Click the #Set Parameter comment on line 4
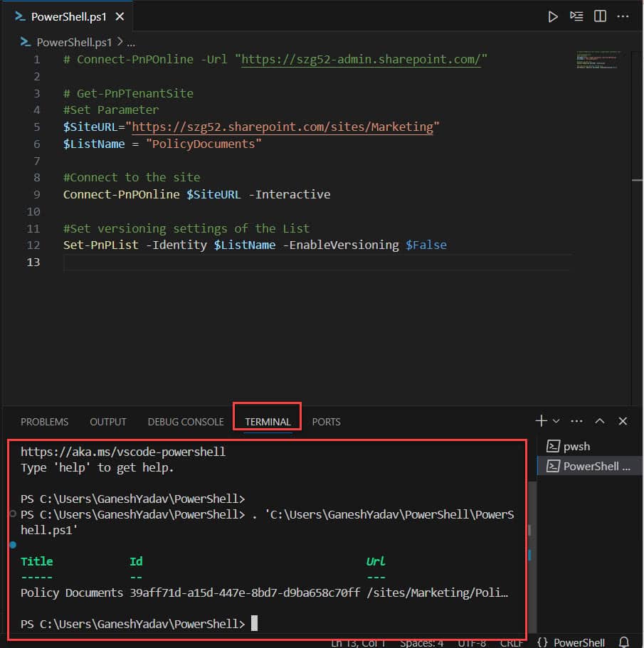Image resolution: width=644 pixels, height=648 pixels. click(111, 110)
